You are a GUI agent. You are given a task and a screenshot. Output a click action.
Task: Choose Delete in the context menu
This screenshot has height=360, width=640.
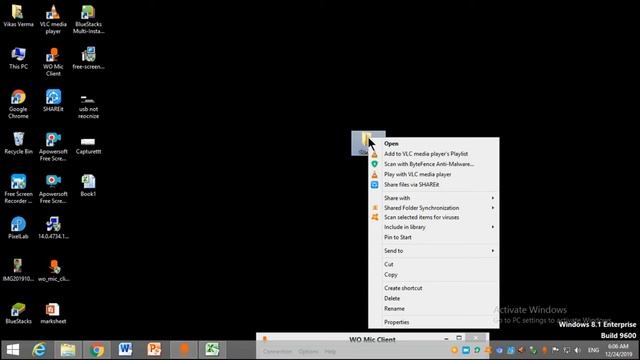[x=433, y=298]
